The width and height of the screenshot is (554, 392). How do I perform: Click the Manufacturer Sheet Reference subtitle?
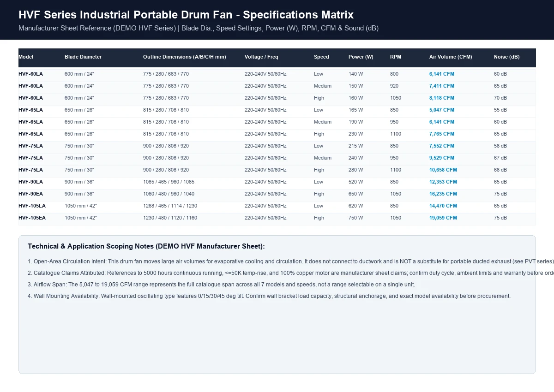pyautogui.click(x=199, y=28)
